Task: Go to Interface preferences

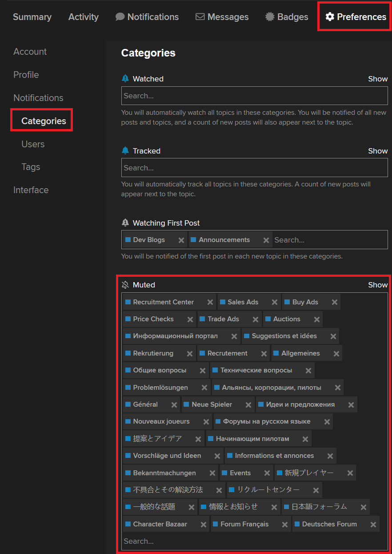Action: coord(31,190)
